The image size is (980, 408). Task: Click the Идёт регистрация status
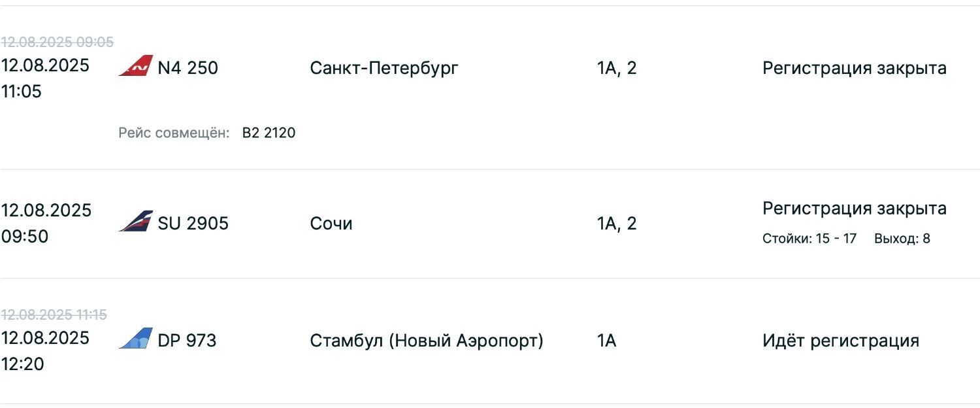coord(841,341)
